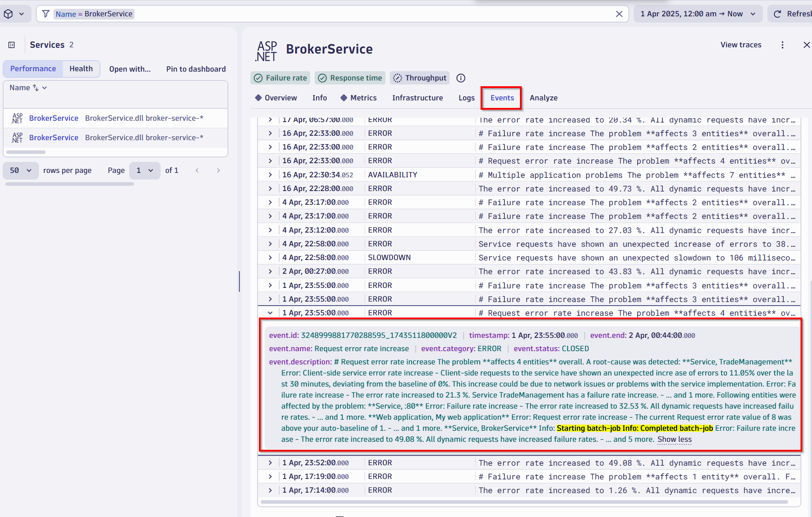Open the timeframe selector dropdown
This screenshot has height=517, width=812.
pyautogui.click(x=697, y=14)
